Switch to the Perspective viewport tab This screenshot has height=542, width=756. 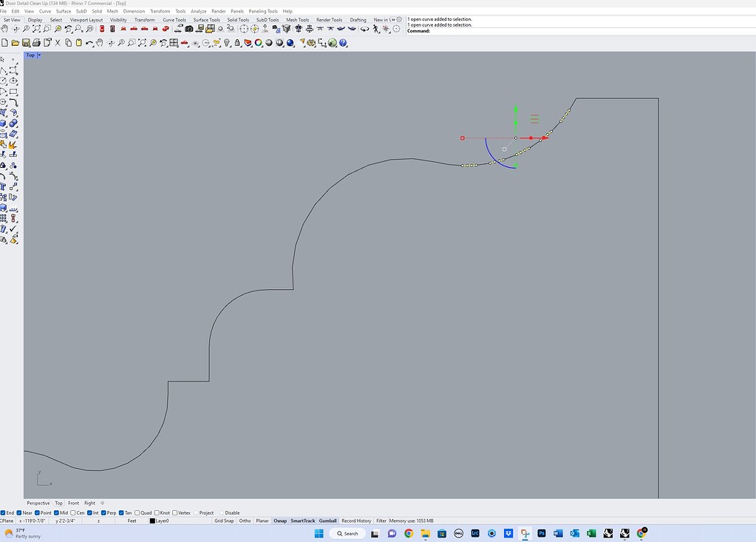pos(38,503)
